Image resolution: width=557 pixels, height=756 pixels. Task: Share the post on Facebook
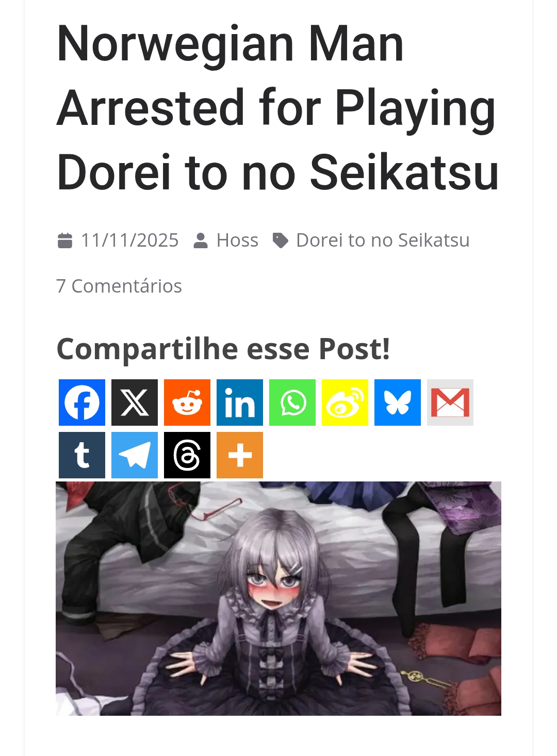(82, 403)
